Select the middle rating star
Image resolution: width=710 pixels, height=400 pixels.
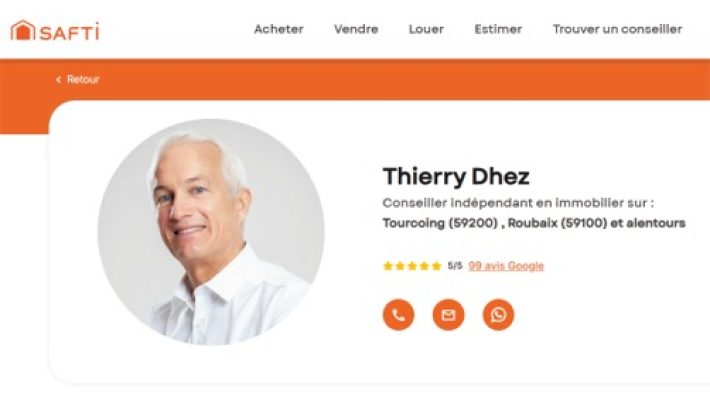pos(412,266)
